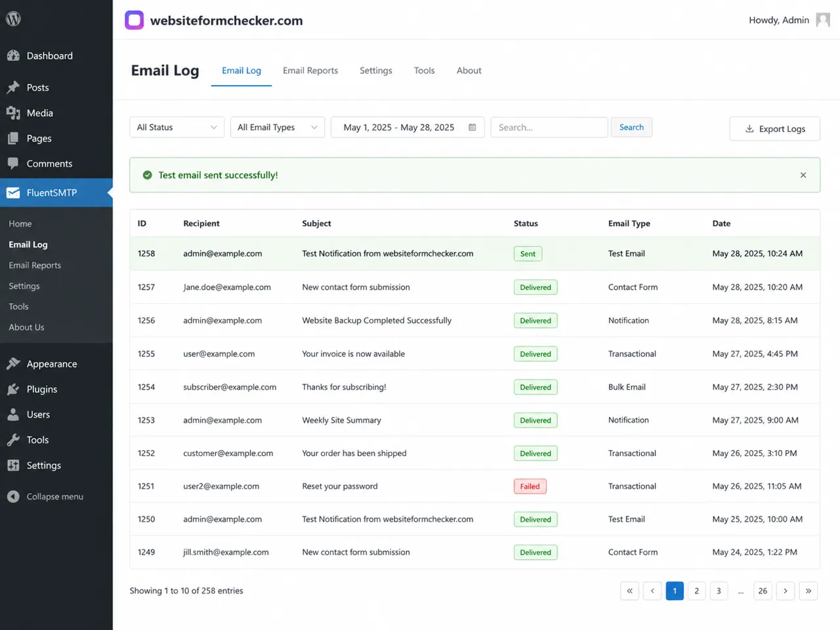840x630 pixels.
Task: Click into the Search input field
Action: [549, 127]
